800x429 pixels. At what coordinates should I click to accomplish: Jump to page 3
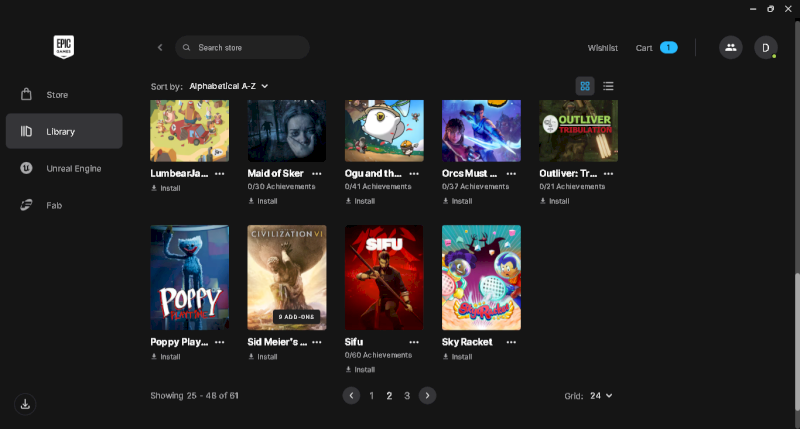point(407,396)
